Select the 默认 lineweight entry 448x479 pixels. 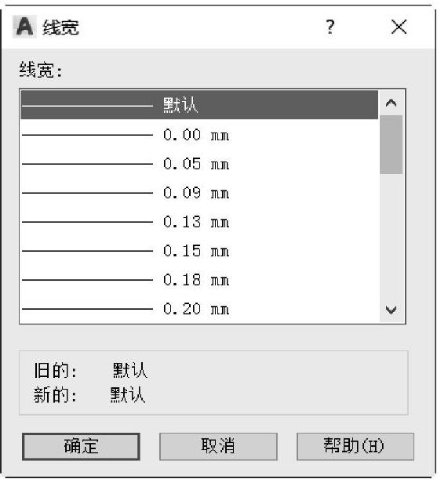199,105
